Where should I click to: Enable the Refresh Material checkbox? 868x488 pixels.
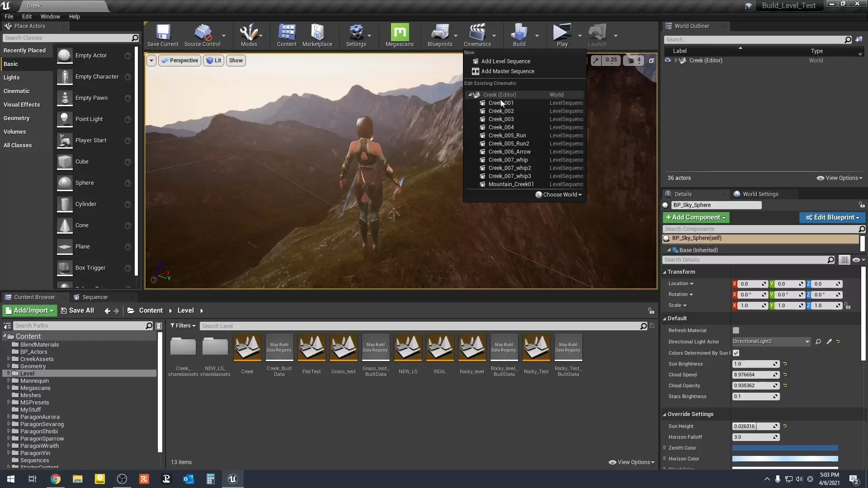(x=736, y=330)
